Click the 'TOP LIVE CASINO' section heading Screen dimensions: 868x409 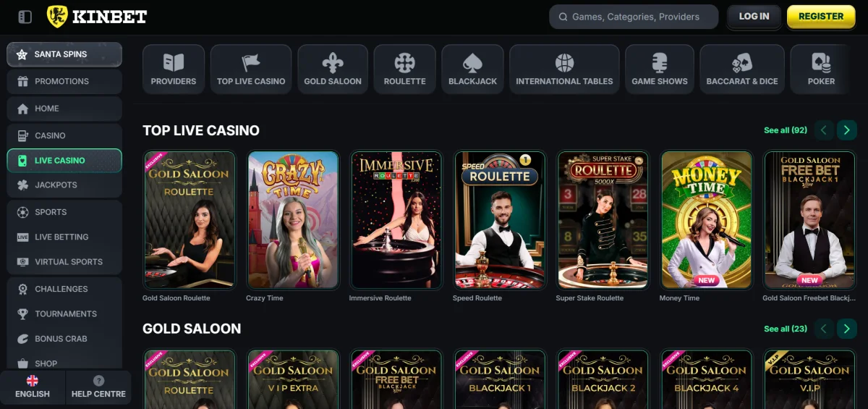tap(201, 130)
